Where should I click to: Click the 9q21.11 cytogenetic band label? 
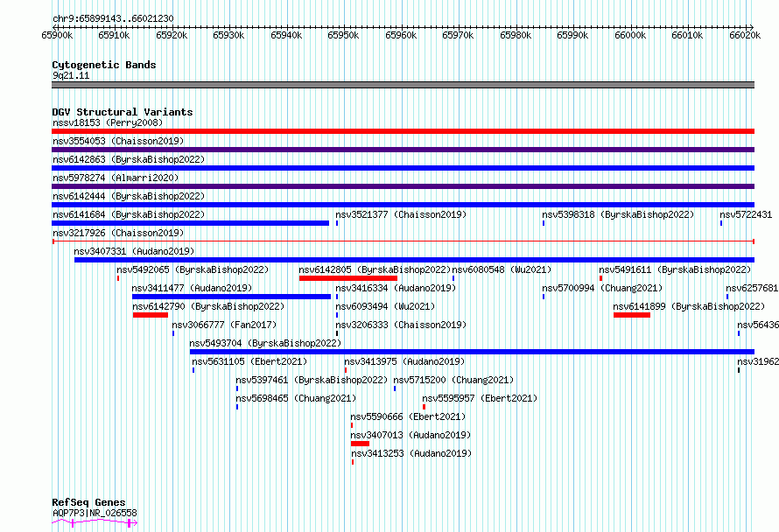[71, 75]
